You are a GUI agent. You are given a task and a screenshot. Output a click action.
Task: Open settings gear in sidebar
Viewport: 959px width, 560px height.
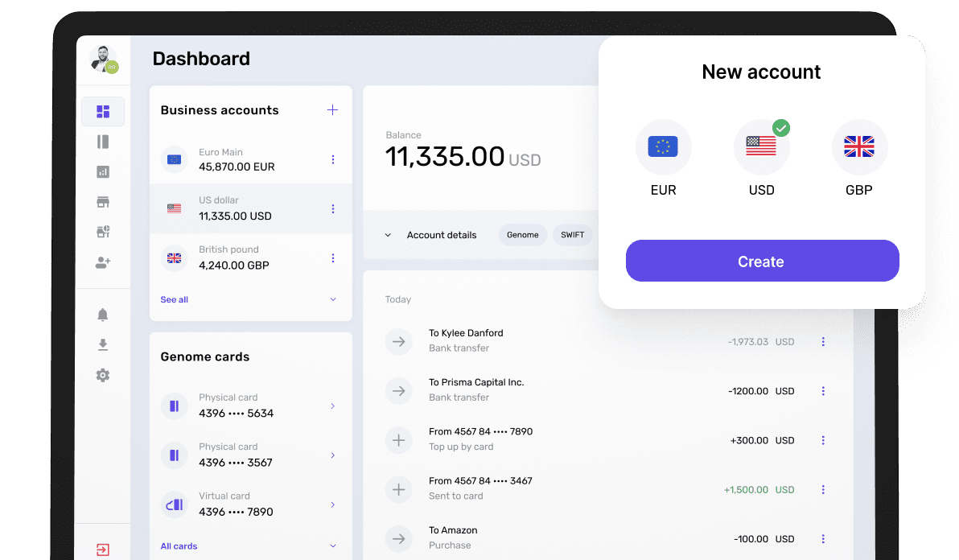[x=102, y=375]
